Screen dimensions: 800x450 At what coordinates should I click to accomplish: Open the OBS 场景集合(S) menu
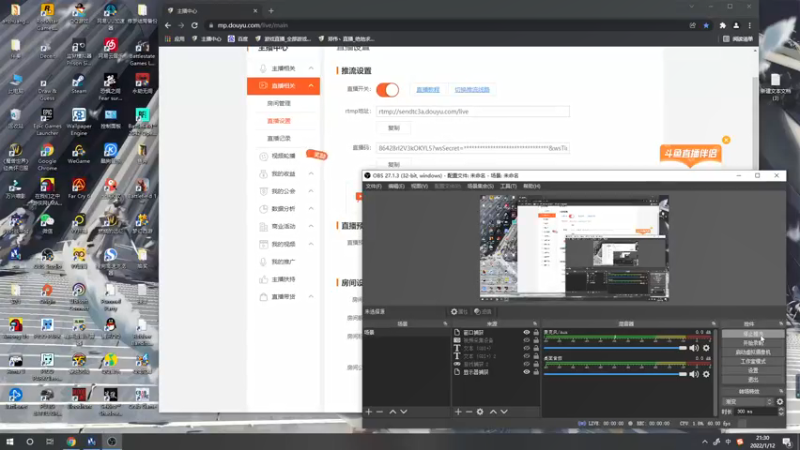pos(480,186)
